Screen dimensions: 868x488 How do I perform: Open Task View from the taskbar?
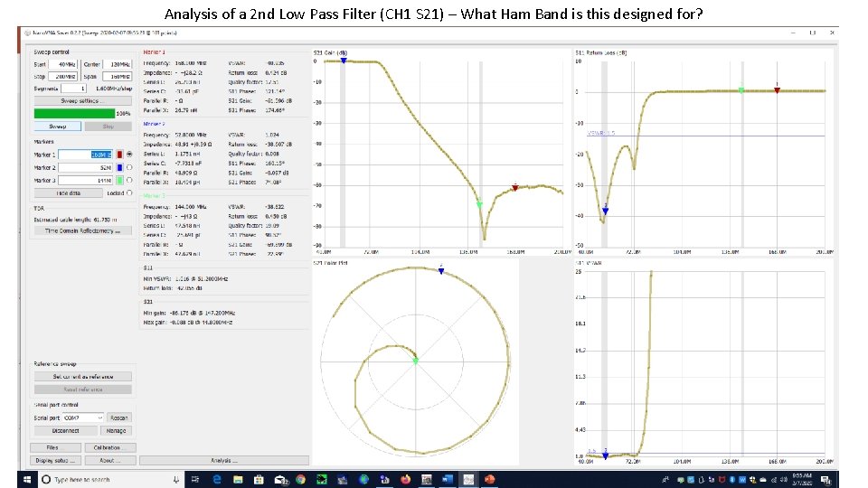click(195, 480)
